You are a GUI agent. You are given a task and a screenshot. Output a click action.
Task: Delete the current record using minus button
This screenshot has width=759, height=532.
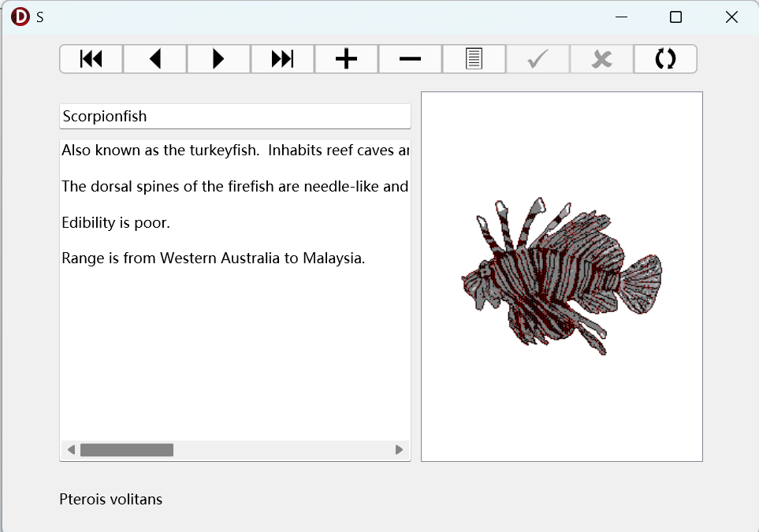pos(410,59)
